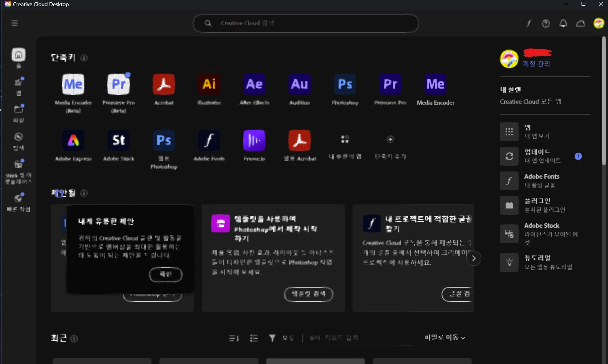Click the add shortcut plus icon
Image resolution: width=608 pixels, height=364 pixels.
[390, 139]
